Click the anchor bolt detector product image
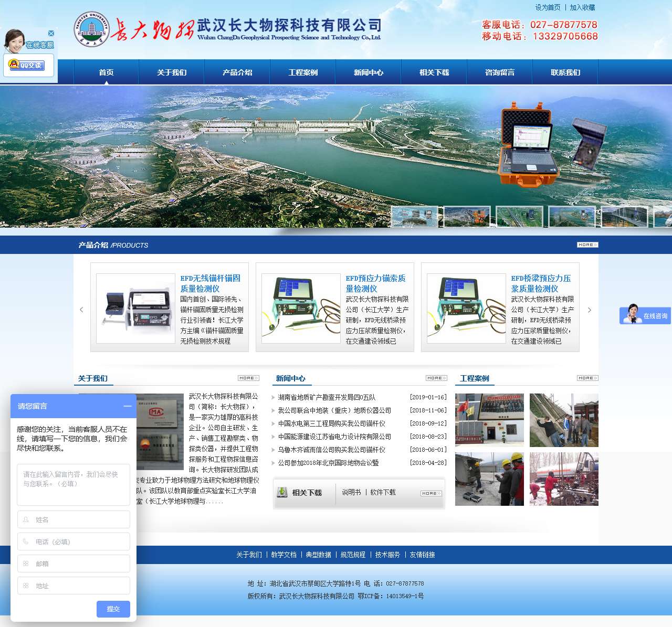Screen dimensions: 672x627 point(136,309)
